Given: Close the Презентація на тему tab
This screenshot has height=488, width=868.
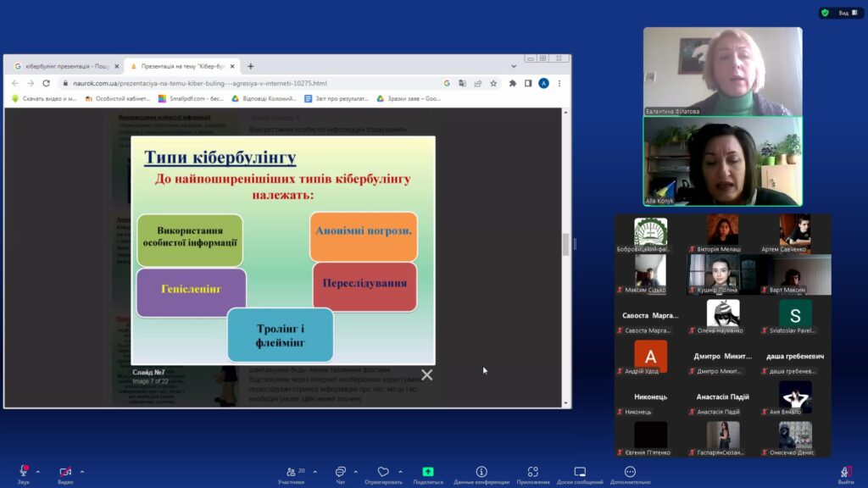Looking at the screenshot, I should click(232, 66).
